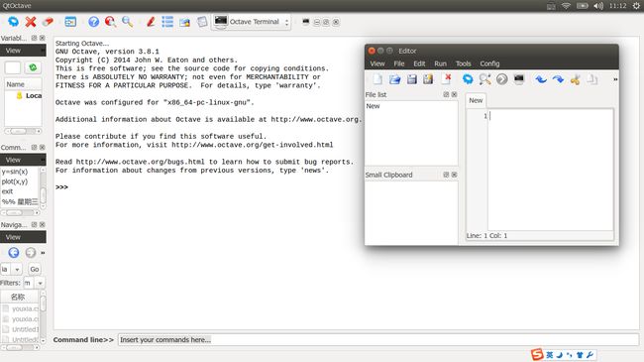Click the find magnifier icon in Editor
Viewport: 644px width, 362px height.
484,79
